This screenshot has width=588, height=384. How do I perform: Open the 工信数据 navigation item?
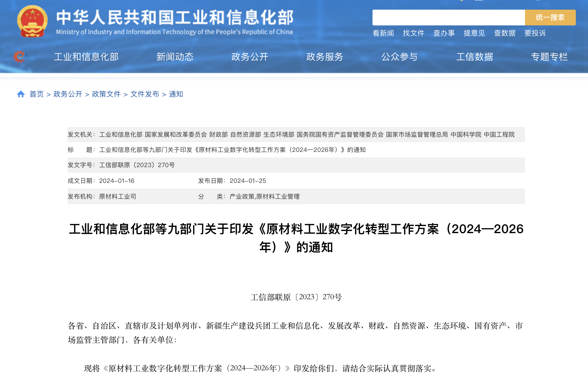pyautogui.click(x=474, y=57)
